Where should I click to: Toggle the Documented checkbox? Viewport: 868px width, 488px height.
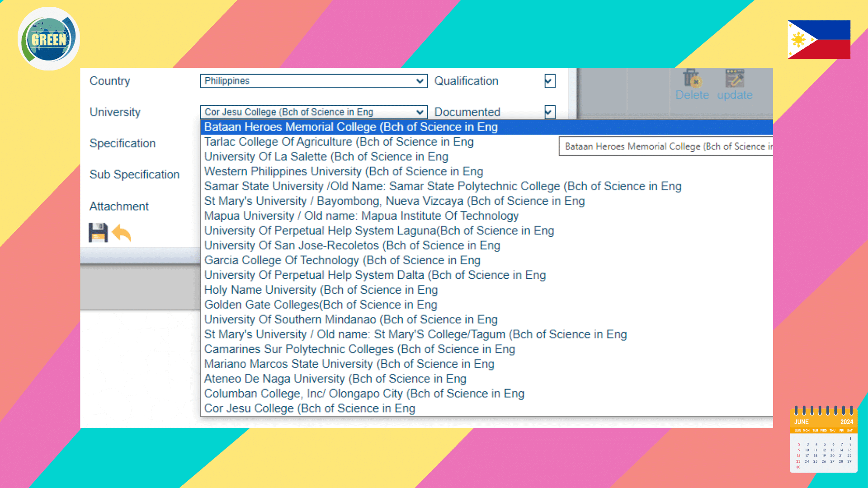[x=550, y=112]
